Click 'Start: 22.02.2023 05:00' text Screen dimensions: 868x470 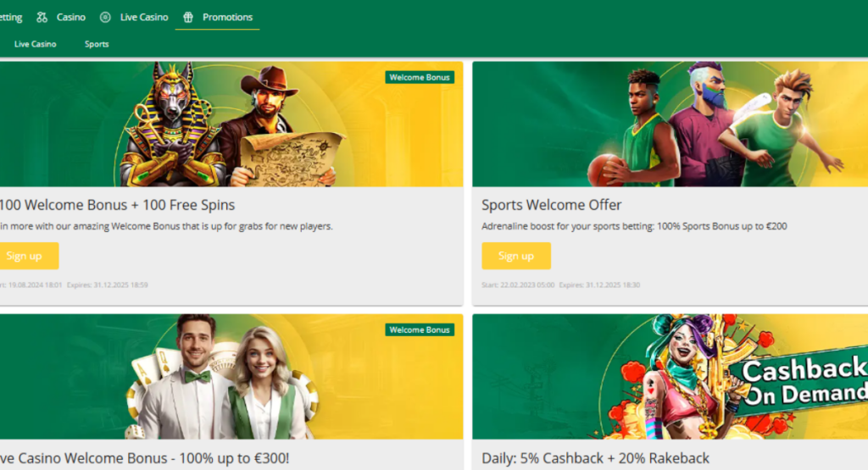(518, 285)
